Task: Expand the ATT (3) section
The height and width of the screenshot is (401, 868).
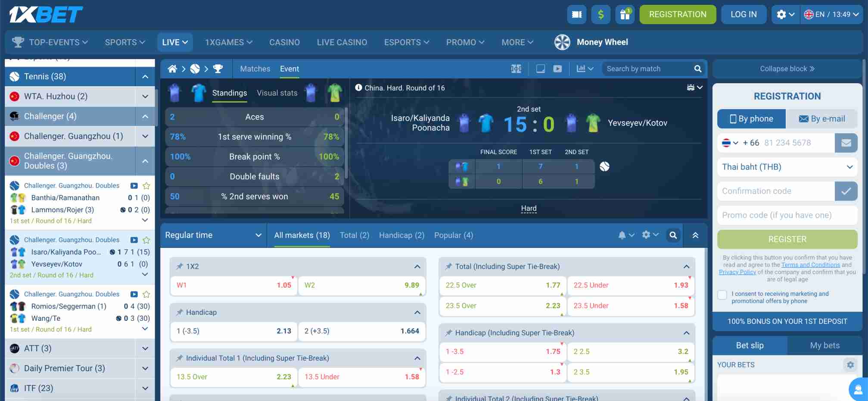Action: pos(145,348)
